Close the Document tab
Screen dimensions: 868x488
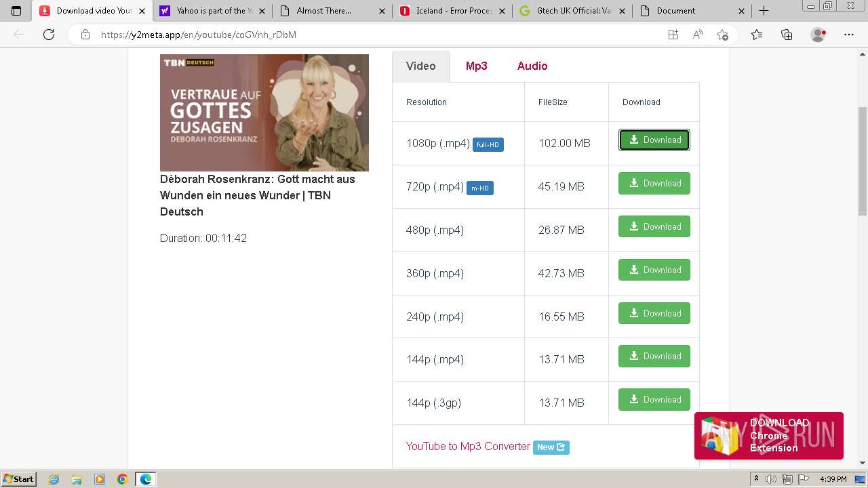point(741,11)
